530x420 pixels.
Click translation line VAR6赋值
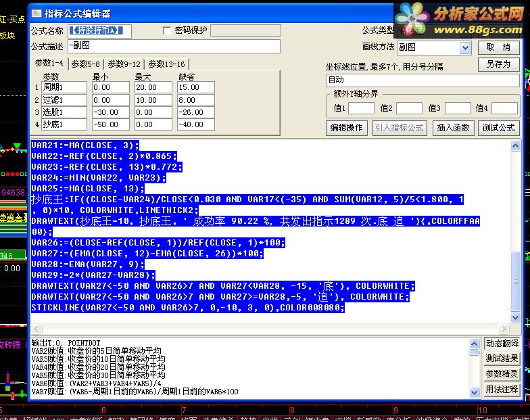96,383
